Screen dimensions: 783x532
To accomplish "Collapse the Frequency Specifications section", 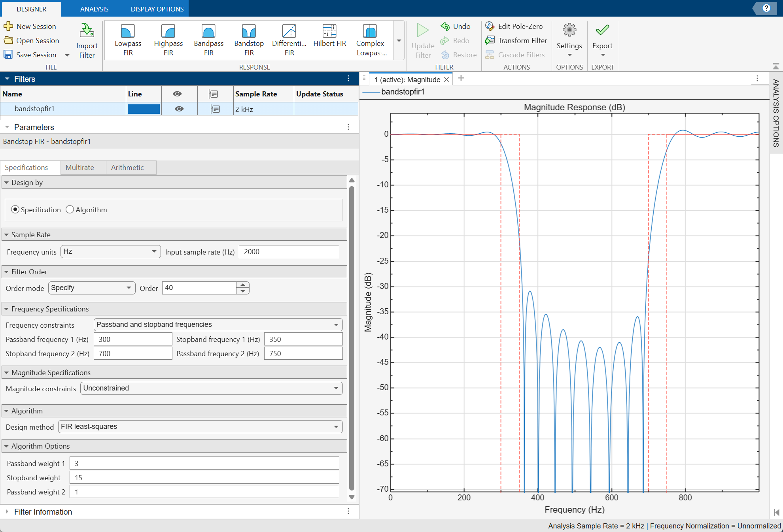I will (x=6, y=309).
